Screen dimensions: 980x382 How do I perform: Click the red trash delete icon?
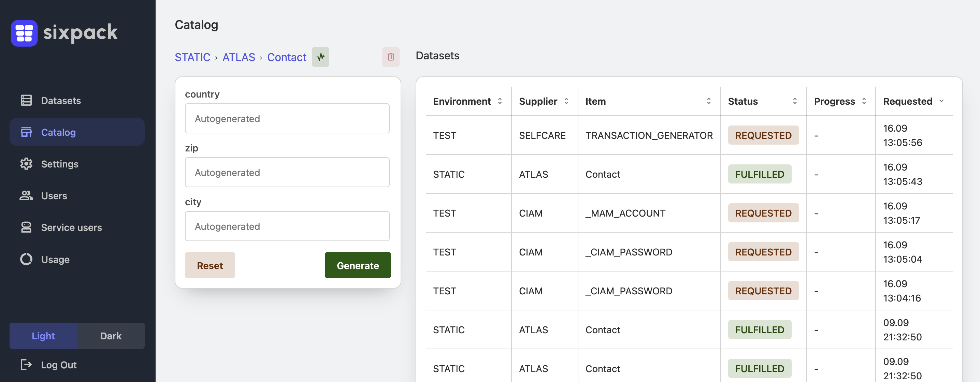pyautogui.click(x=390, y=57)
